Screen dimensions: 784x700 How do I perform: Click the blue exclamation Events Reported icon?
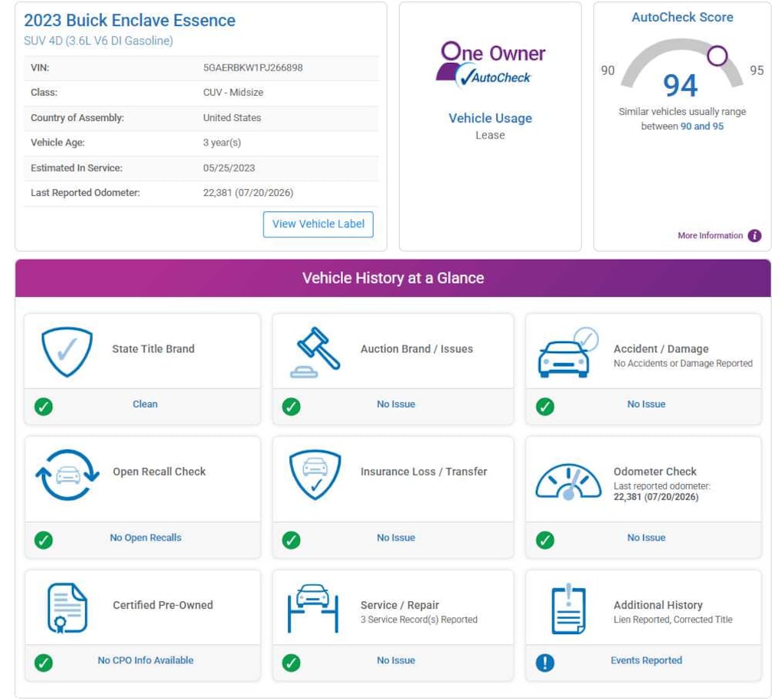click(x=545, y=662)
